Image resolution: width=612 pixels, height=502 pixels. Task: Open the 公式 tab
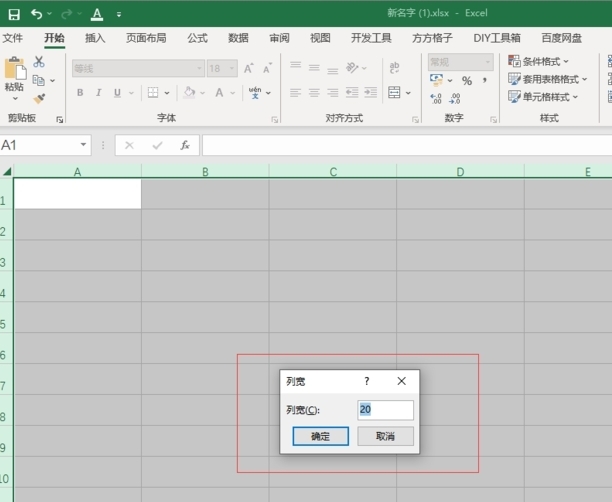tap(197, 38)
